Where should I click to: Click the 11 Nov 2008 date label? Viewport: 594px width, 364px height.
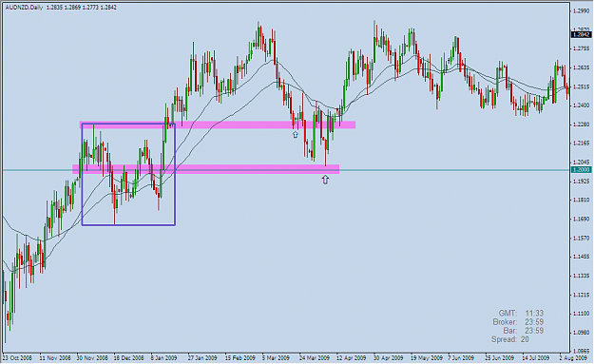pos(55,358)
